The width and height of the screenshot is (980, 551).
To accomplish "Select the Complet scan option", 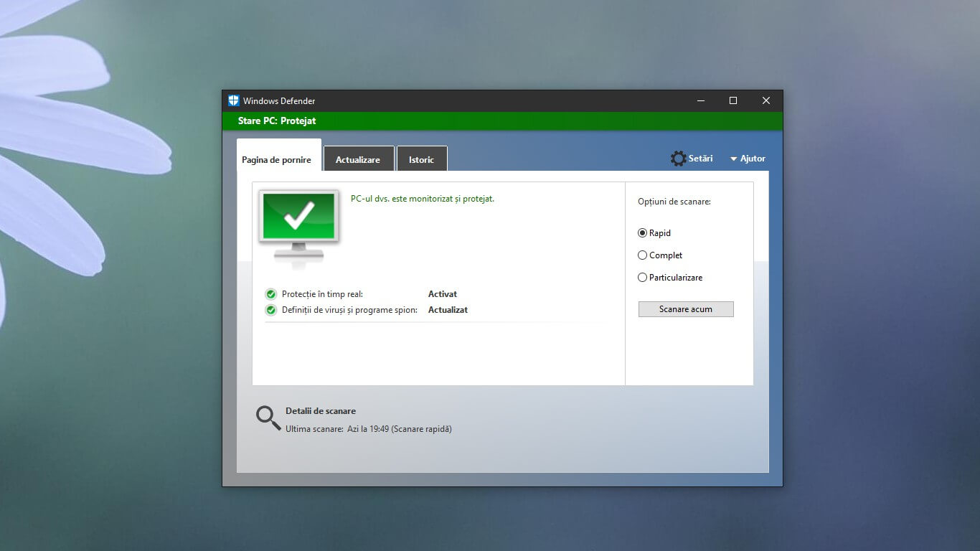I will click(x=660, y=255).
